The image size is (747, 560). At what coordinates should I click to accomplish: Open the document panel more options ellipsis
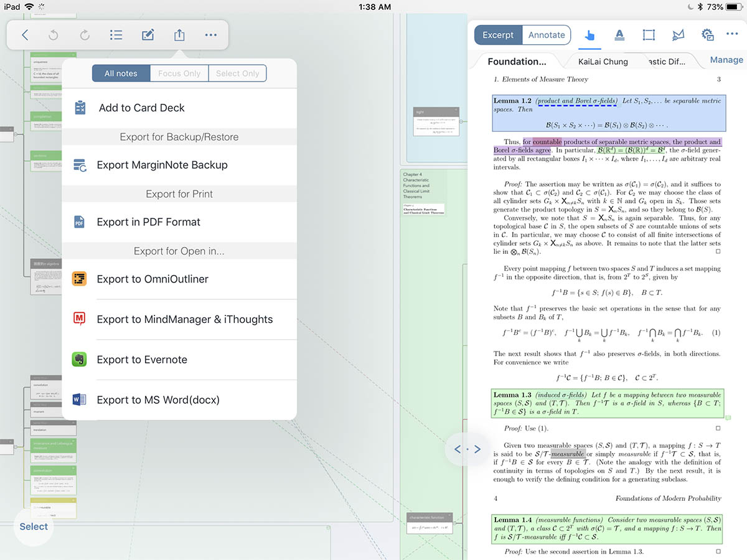(732, 34)
